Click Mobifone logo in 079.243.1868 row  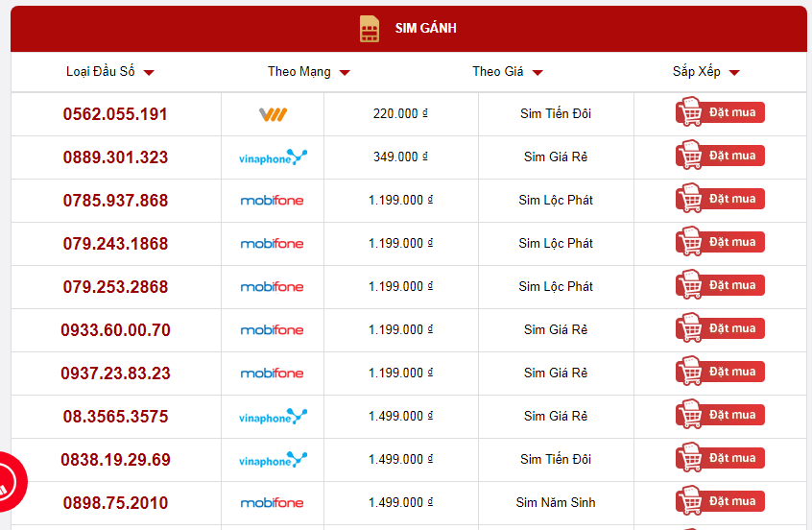click(x=272, y=244)
